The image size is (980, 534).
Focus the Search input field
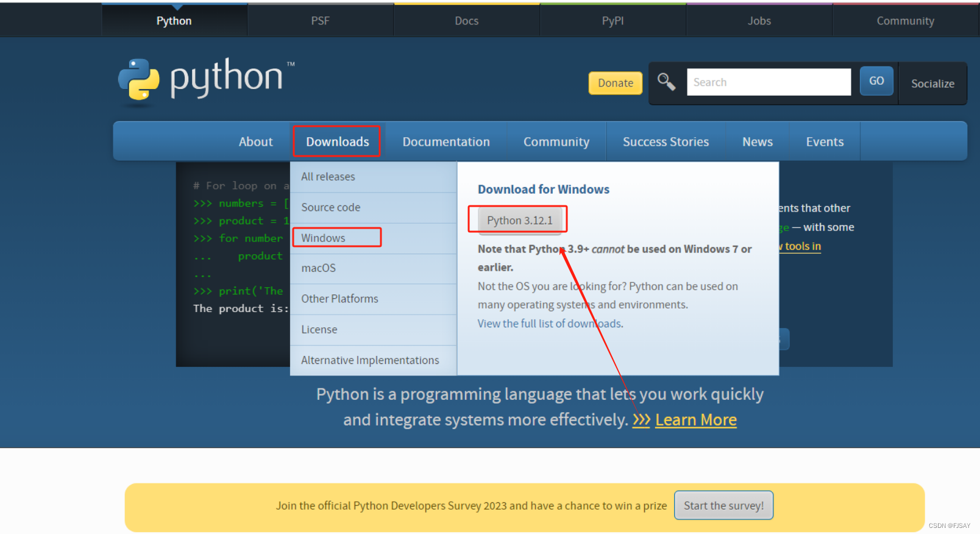769,82
